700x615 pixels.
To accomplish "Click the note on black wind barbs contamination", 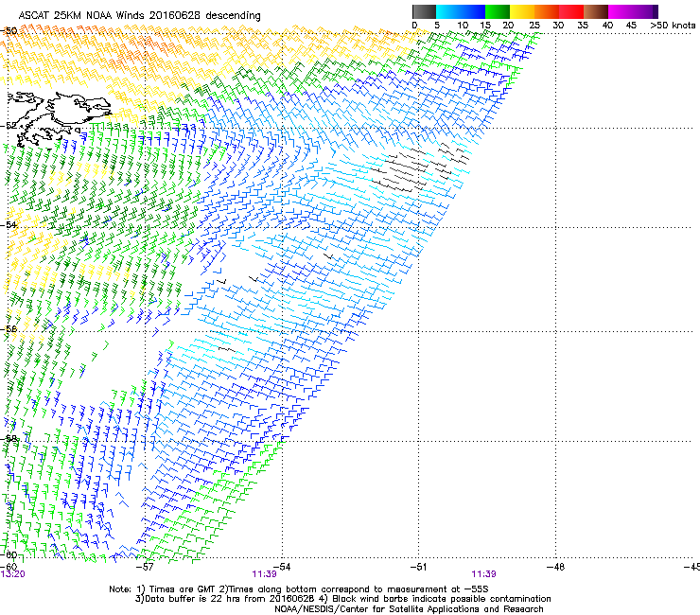I will click(433, 599).
